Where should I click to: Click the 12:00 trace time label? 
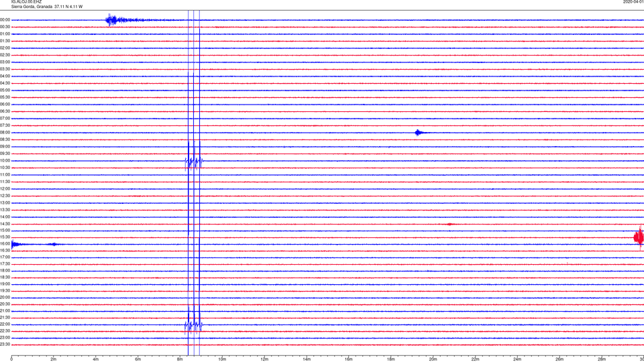tap(5, 189)
